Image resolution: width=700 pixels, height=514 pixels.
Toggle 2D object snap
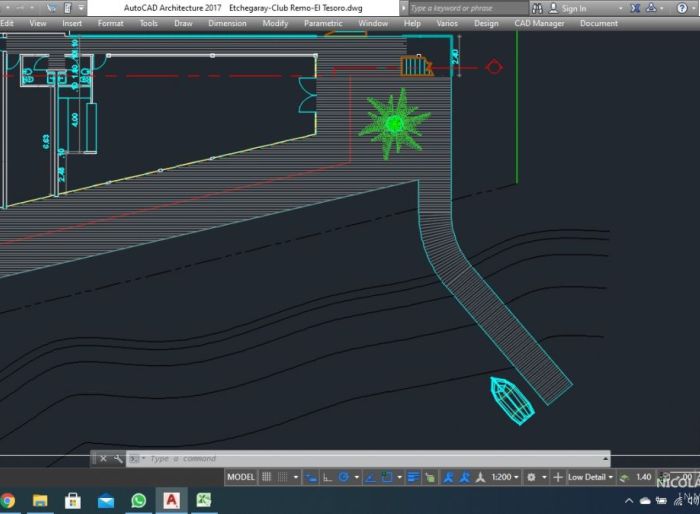(x=387, y=477)
